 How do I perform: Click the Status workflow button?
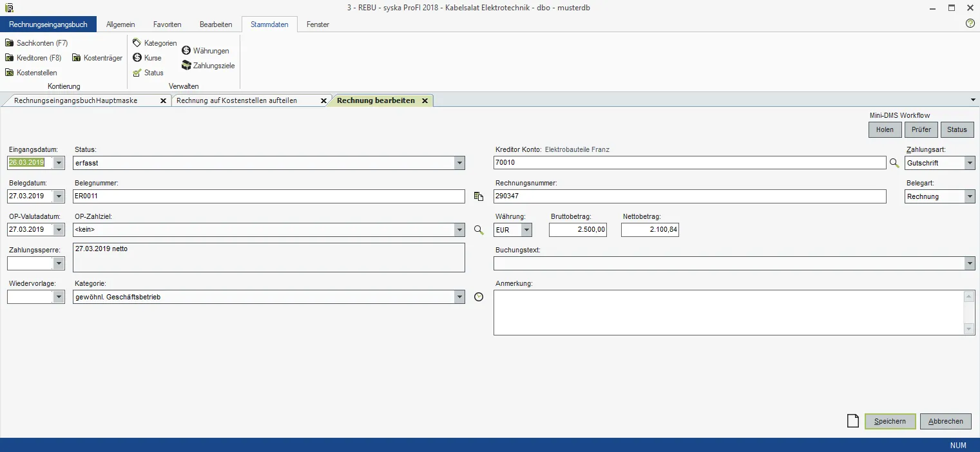point(957,129)
